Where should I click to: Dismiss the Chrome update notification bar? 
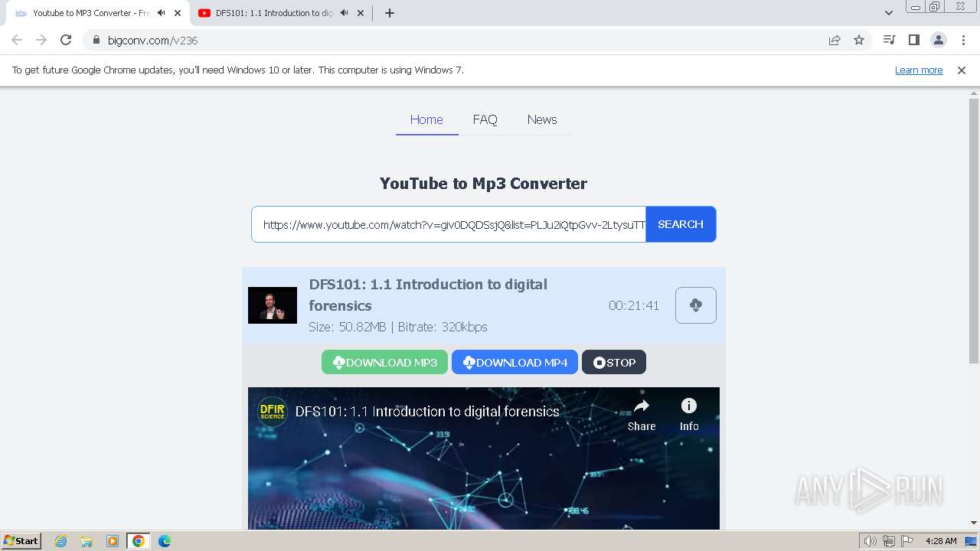point(962,70)
